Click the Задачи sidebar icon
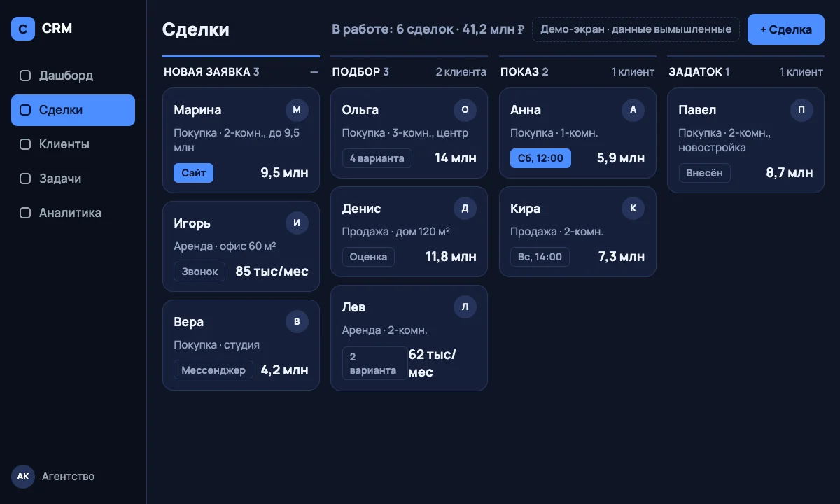 tap(25, 178)
